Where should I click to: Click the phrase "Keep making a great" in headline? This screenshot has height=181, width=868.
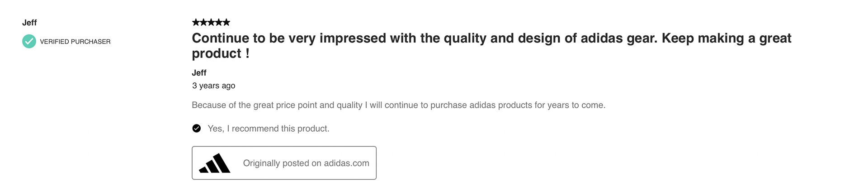[726, 38]
